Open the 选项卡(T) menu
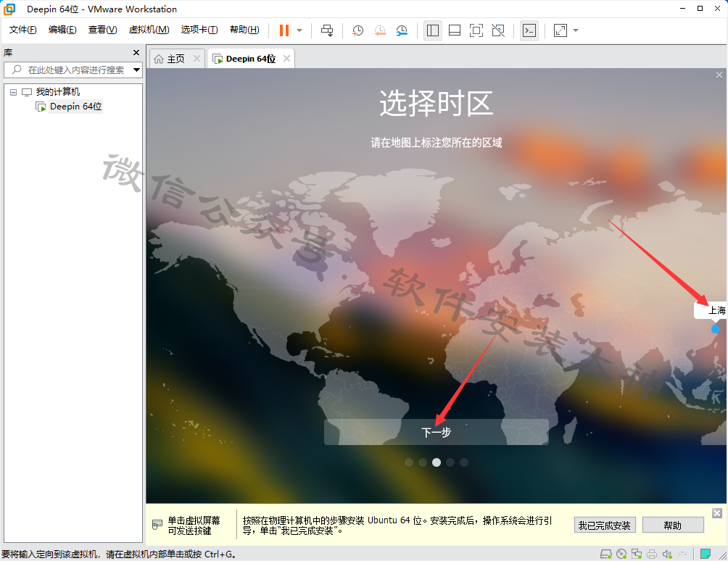The image size is (728, 561). coord(199,30)
